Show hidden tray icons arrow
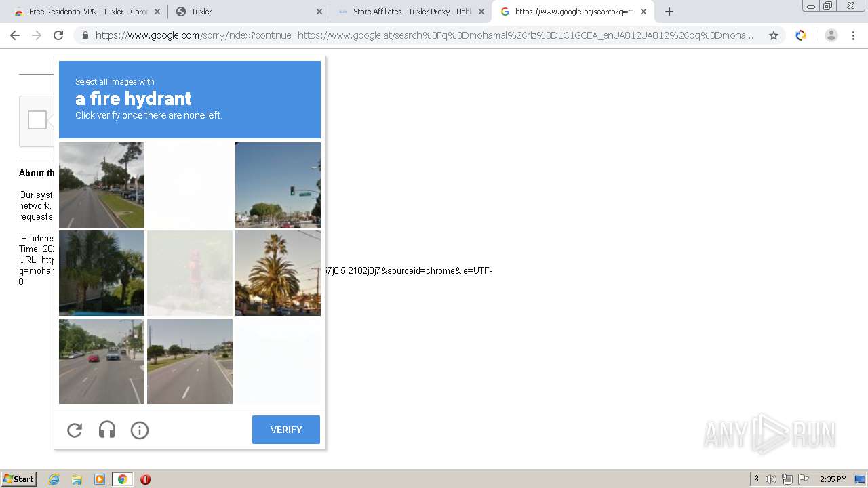This screenshot has width=868, height=488. click(x=756, y=479)
